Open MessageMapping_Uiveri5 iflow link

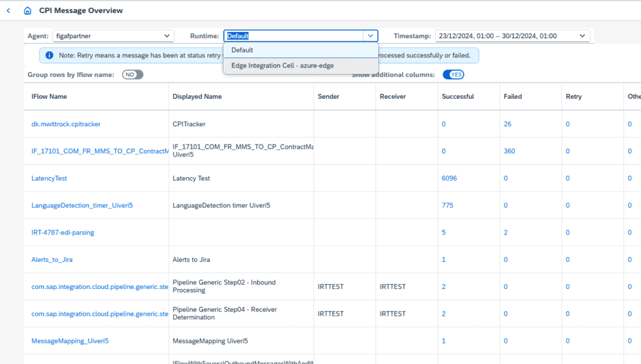pos(70,341)
